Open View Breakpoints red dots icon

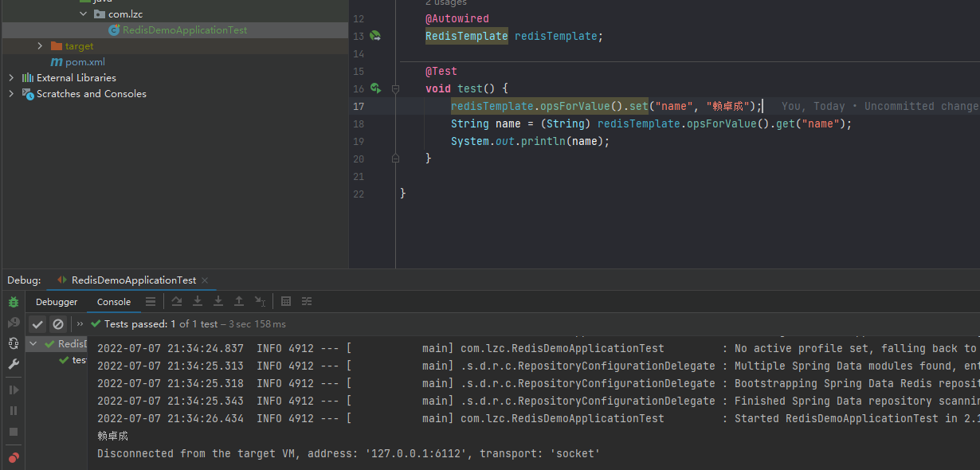tap(14, 458)
